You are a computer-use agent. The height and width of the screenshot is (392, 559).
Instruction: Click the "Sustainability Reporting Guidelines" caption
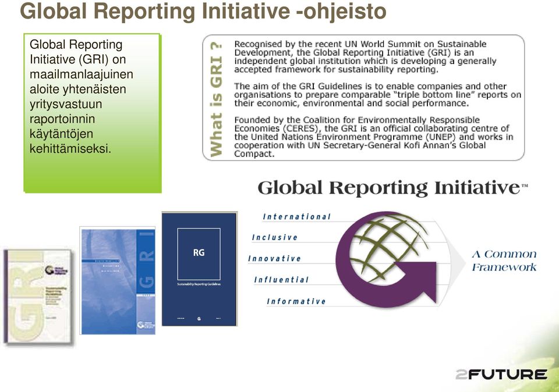point(199,284)
